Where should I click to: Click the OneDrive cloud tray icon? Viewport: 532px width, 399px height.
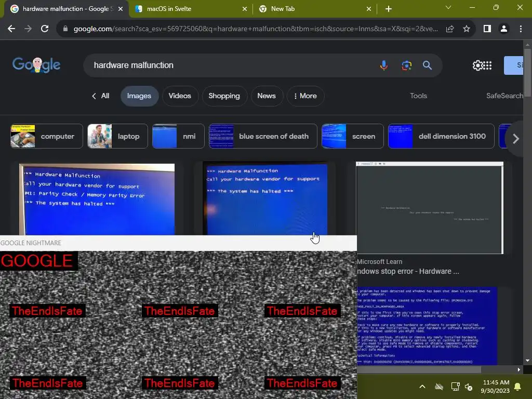click(439, 387)
